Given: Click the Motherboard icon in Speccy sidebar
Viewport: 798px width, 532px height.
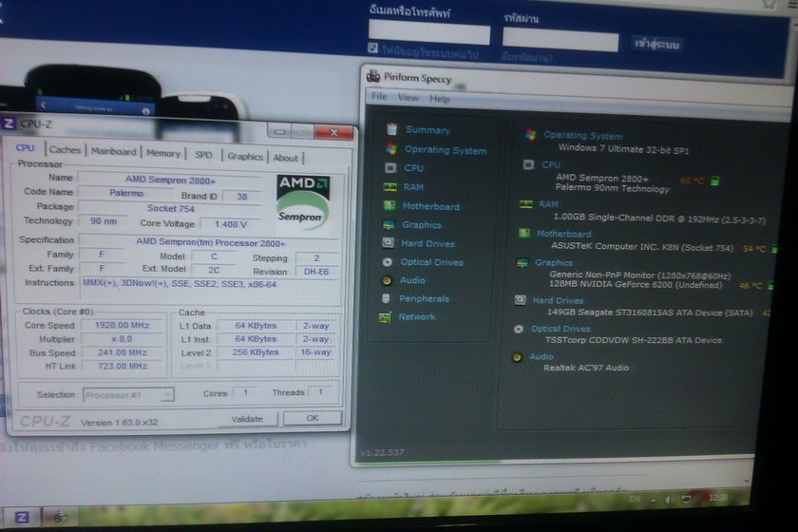Looking at the screenshot, I should [389, 205].
